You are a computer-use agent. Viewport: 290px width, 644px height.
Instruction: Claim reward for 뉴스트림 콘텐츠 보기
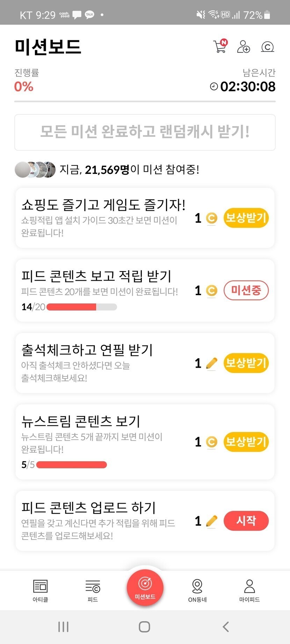pos(246,442)
